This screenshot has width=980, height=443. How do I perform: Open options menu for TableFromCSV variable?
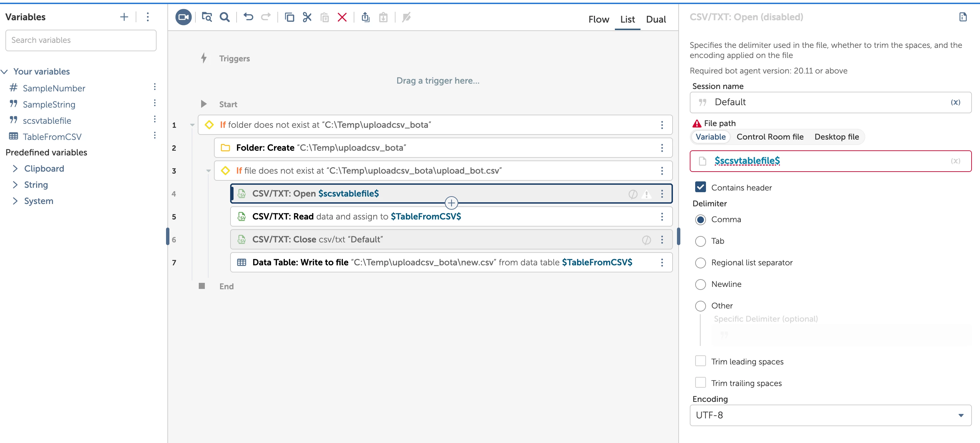point(155,136)
